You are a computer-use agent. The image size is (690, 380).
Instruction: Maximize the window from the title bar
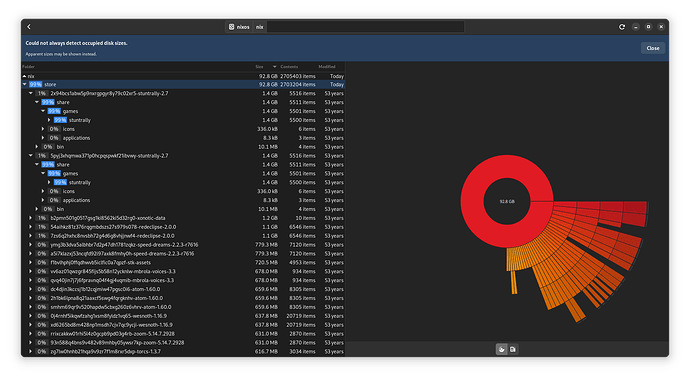coord(648,27)
